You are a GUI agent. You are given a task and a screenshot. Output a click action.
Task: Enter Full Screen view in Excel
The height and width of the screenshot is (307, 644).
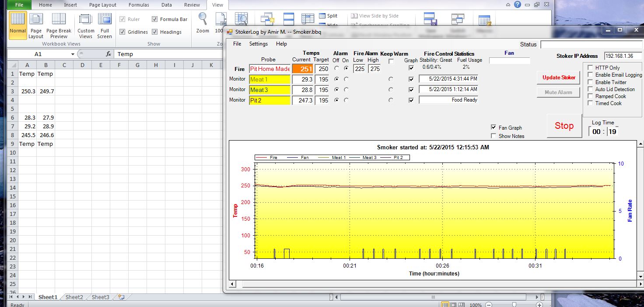(105, 25)
